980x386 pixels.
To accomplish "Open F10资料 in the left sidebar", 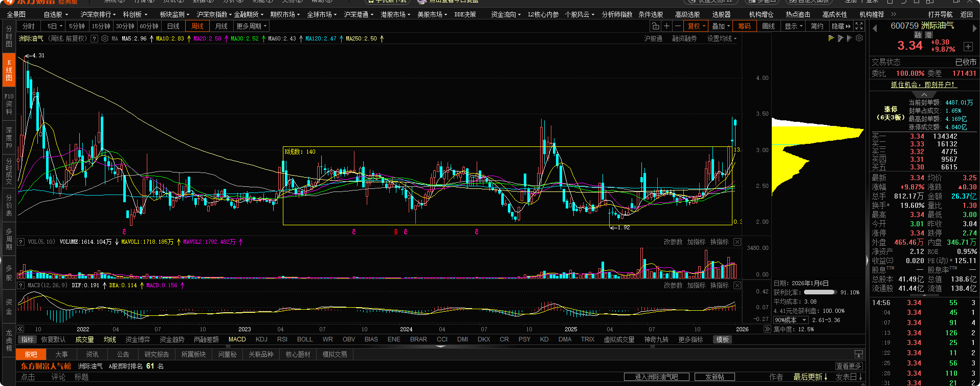I will pos(9,104).
